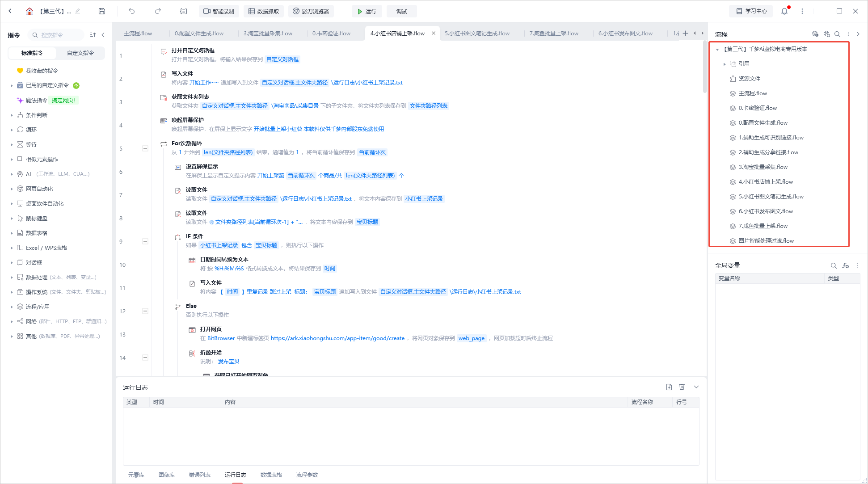
Task: Click the redo arrow icon
Action: [158, 11]
